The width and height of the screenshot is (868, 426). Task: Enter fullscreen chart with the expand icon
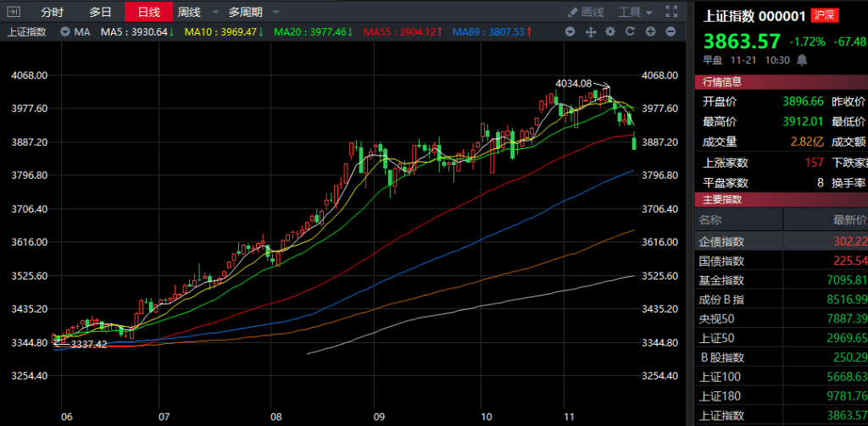(671, 12)
